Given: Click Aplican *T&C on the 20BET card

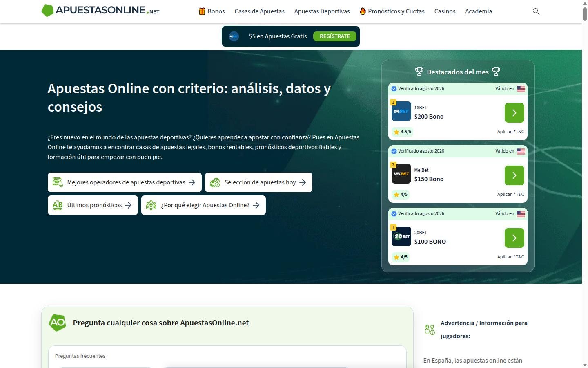Looking at the screenshot, I should [x=510, y=257].
